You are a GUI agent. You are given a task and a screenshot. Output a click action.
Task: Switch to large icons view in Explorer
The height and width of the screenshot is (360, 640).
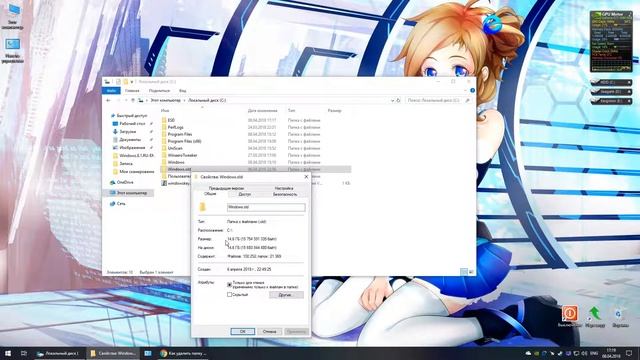(471, 272)
